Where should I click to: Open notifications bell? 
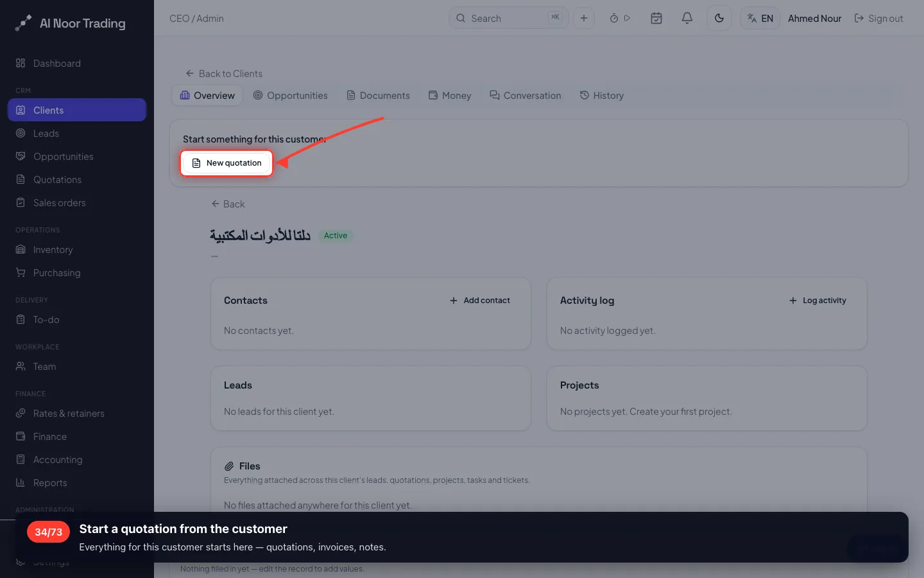point(687,18)
